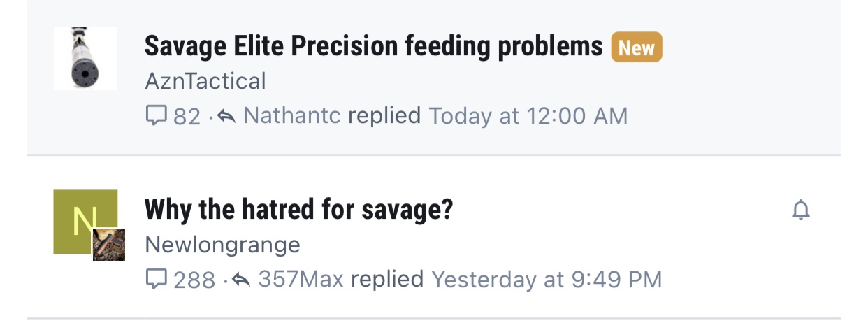Click the replied text after 357Max
This screenshot has height=330, width=868.
[387, 280]
